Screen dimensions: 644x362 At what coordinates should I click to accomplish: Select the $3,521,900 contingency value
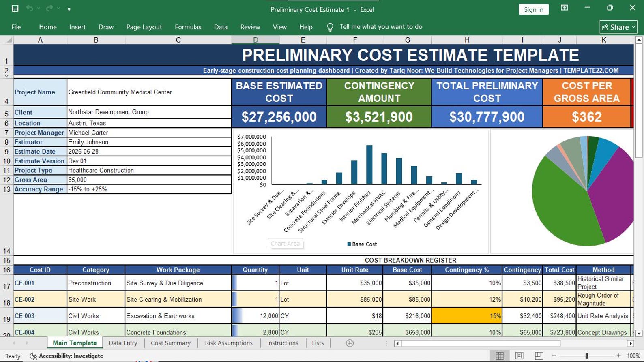coord(379,117)
